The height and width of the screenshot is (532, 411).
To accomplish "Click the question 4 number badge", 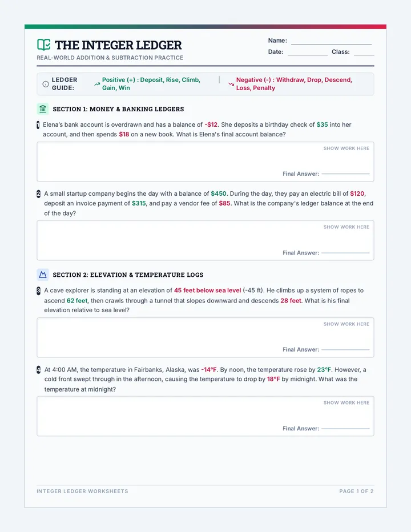I will [38, 370].
